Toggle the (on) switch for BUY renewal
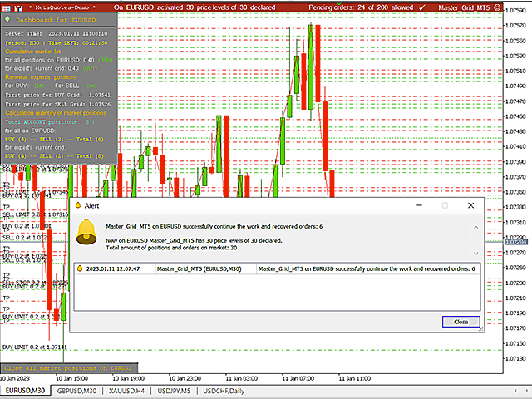Viewport: 532px width, 399px height. click(39, 86)
